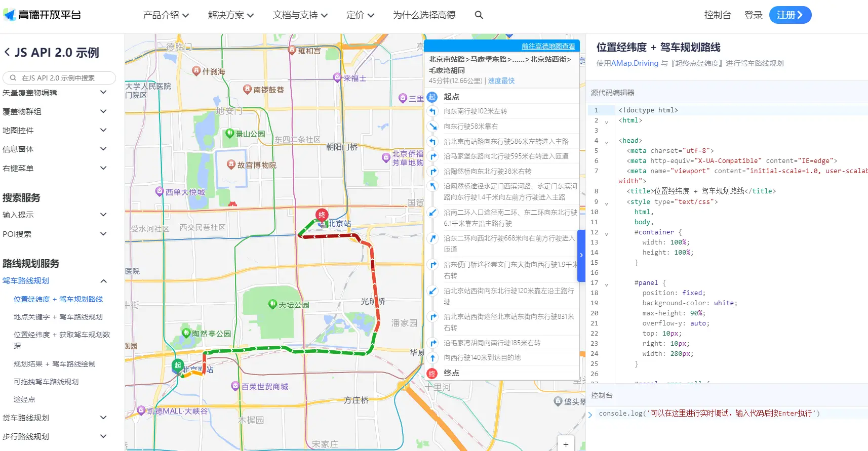Screen dimensions: 868x451
Task: Click the route end marker 终 on map
Action: point(322,215)
